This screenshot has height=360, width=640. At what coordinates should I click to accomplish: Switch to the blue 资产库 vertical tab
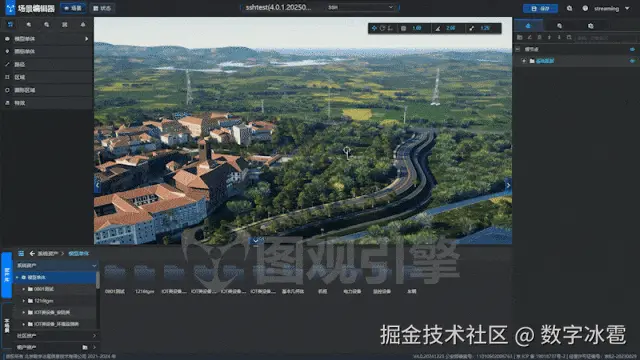(x=7, y=275)
